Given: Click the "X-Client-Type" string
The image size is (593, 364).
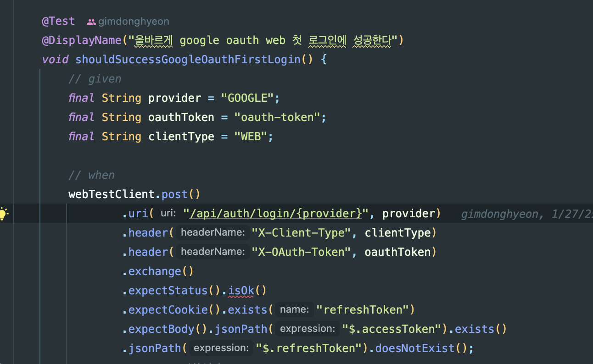Looking at the screenshot, I should click(301, 233).
